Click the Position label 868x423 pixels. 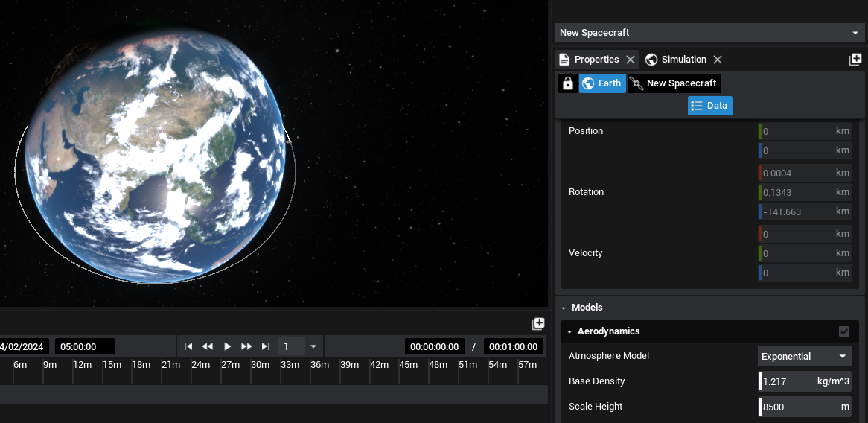[x=586, y=131]
